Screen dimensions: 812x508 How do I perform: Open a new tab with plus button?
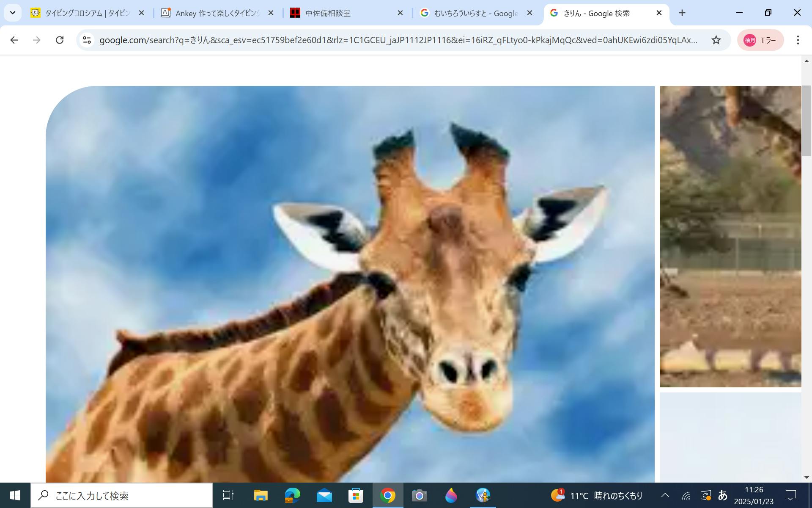(x=682, y=13)
